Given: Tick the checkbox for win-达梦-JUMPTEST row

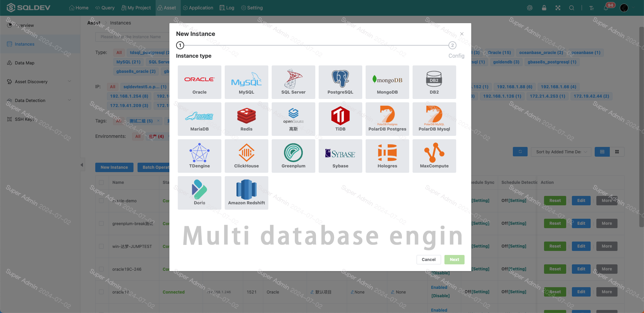Looking at the screenshot, I should pyautogui.click(x=101, y=246).
